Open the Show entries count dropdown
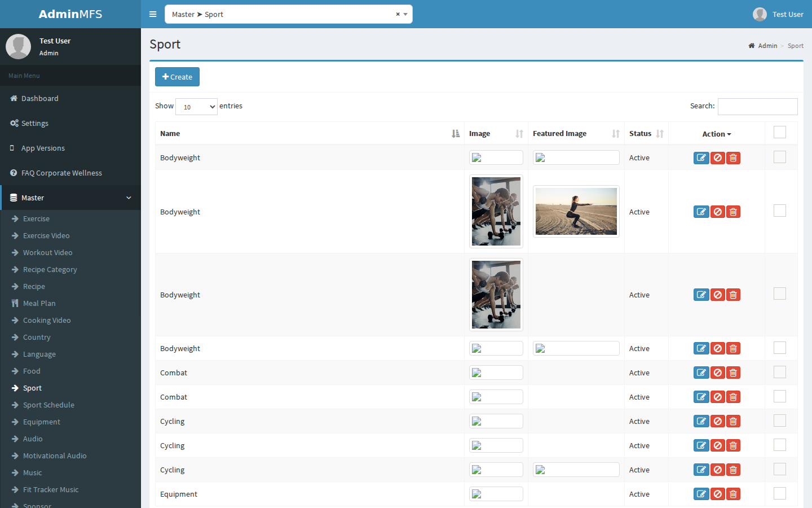Image resolution: width=812 pixels, height=508 pixels. 196,107
